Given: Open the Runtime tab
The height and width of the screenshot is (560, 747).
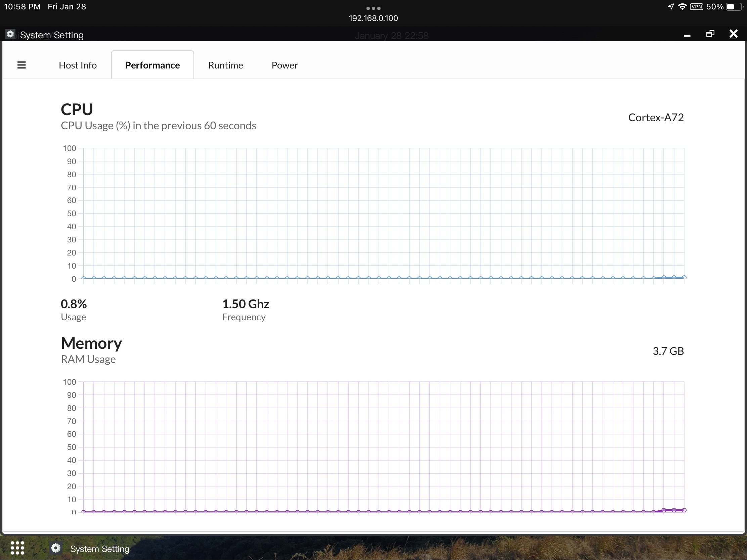Looking at the screenshot, I should [225, 65].
